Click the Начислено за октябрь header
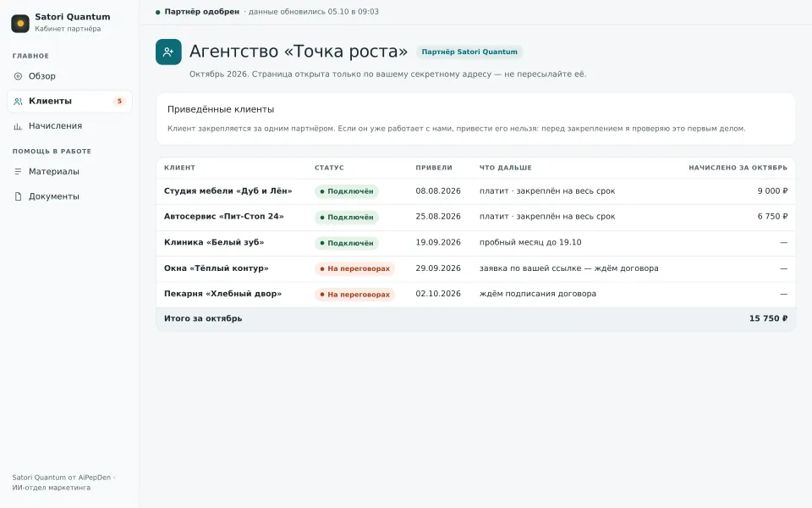Screen dimensions: 812x508 738,168
